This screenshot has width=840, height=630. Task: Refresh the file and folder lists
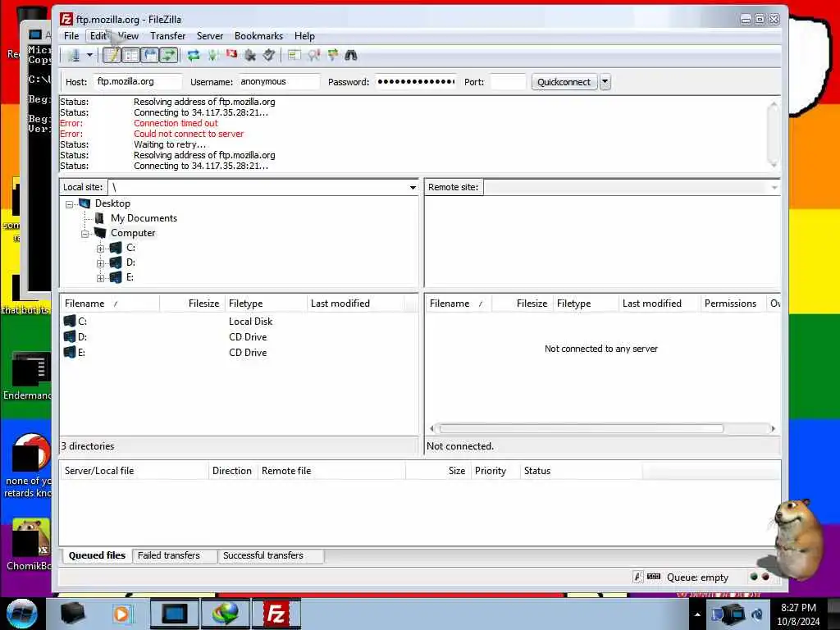coord(194,55)
